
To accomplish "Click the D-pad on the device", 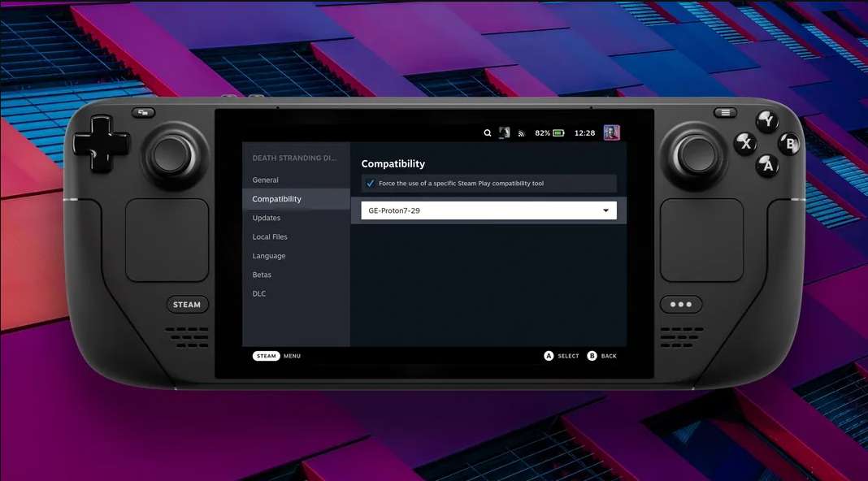I will (101, 143).
